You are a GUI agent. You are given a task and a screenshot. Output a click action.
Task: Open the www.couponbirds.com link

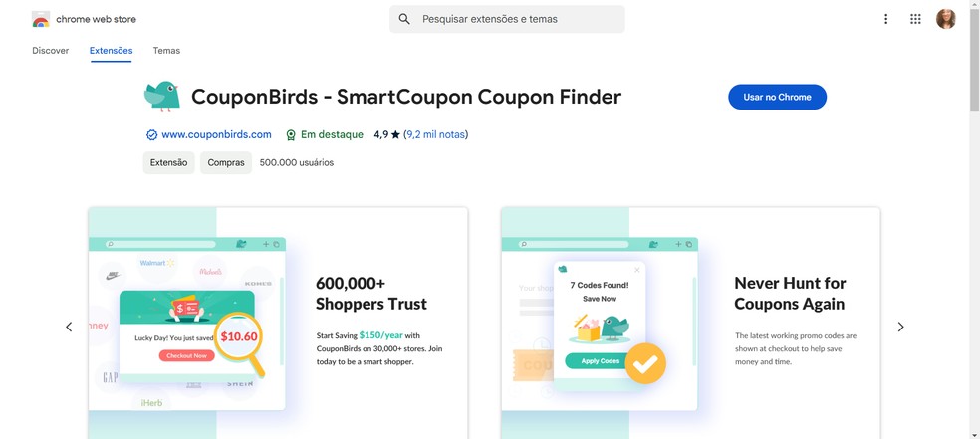point(216,134)
